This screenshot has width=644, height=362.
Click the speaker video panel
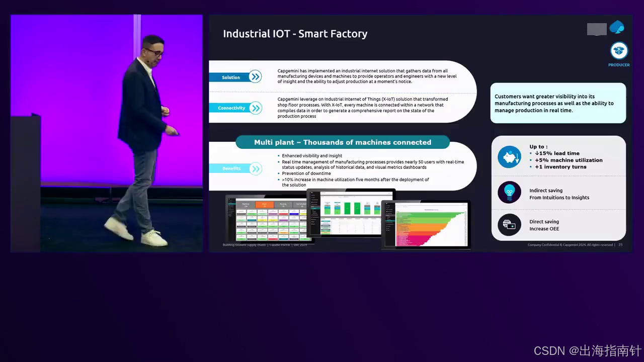[x=107, y=133]
